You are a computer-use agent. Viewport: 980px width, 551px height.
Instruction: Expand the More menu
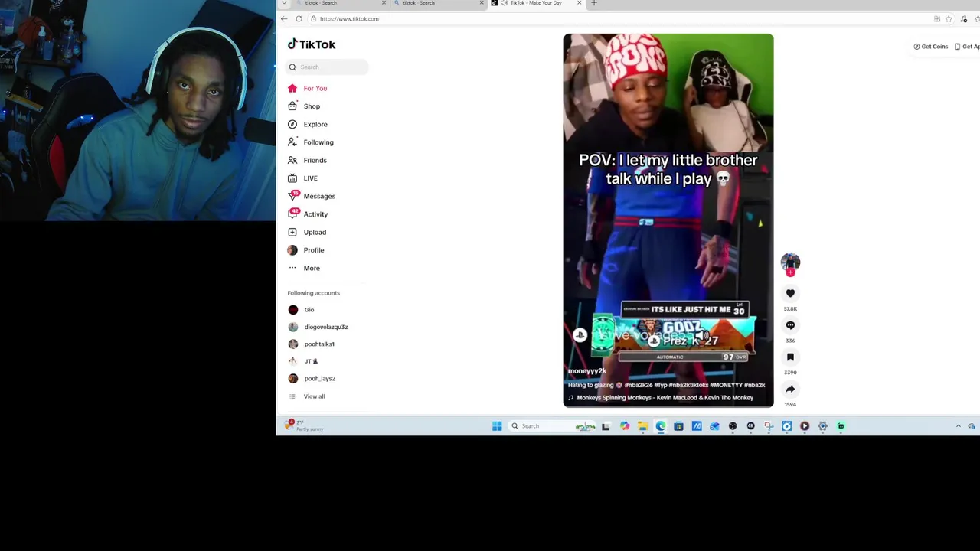pos(304,268)
